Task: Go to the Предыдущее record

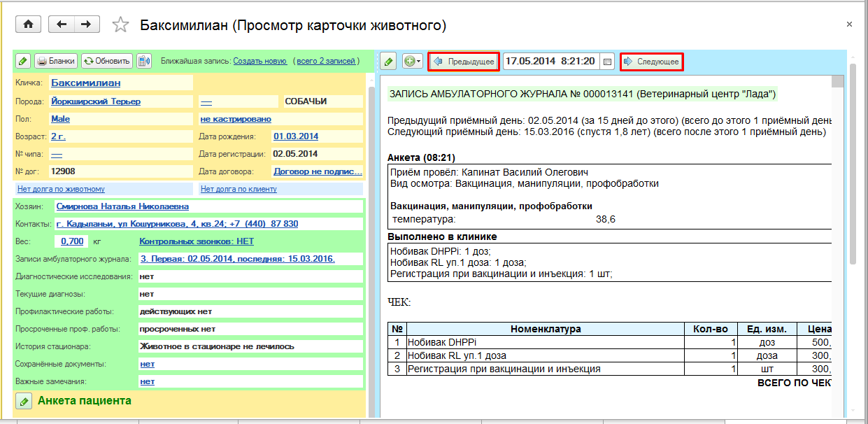Action: (464, 62)
